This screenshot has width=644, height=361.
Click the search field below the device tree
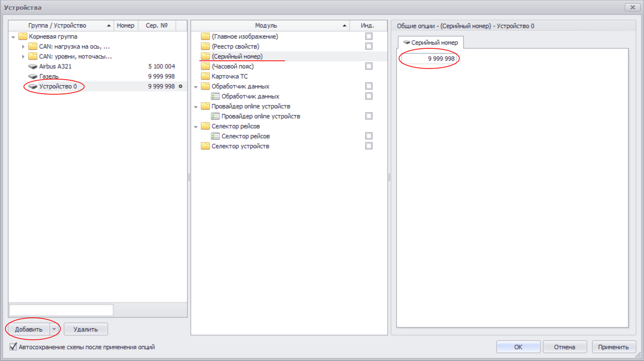coord(61,309)
